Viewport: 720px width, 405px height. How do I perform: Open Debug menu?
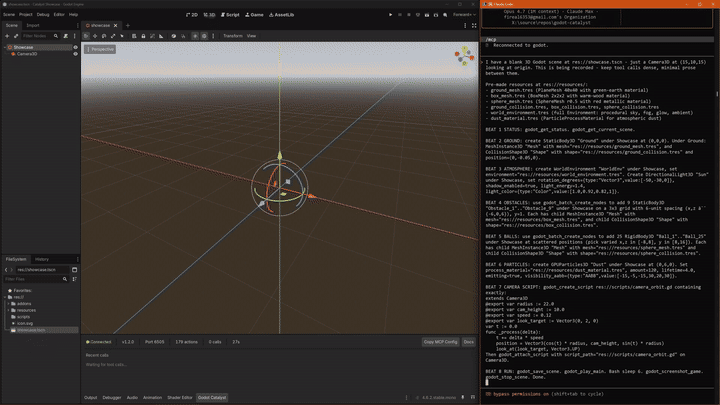click(x=43, y=15)
